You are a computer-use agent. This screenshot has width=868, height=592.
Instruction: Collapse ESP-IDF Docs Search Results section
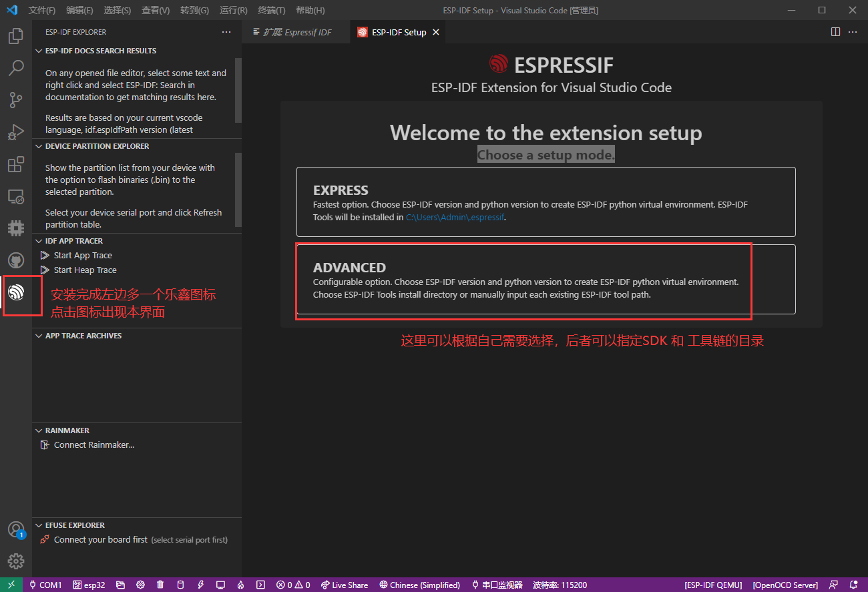(137, 51)
